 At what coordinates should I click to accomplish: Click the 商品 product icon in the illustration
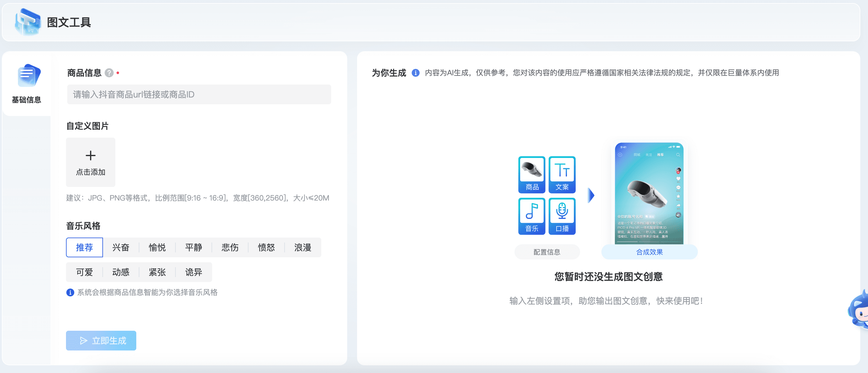[x=532, y=174]
